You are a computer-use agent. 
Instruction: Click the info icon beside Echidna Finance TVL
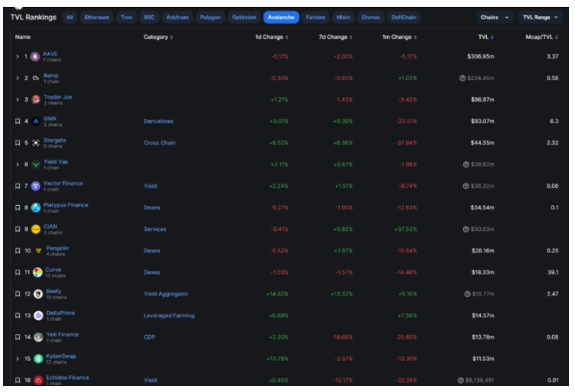point(461,381)
